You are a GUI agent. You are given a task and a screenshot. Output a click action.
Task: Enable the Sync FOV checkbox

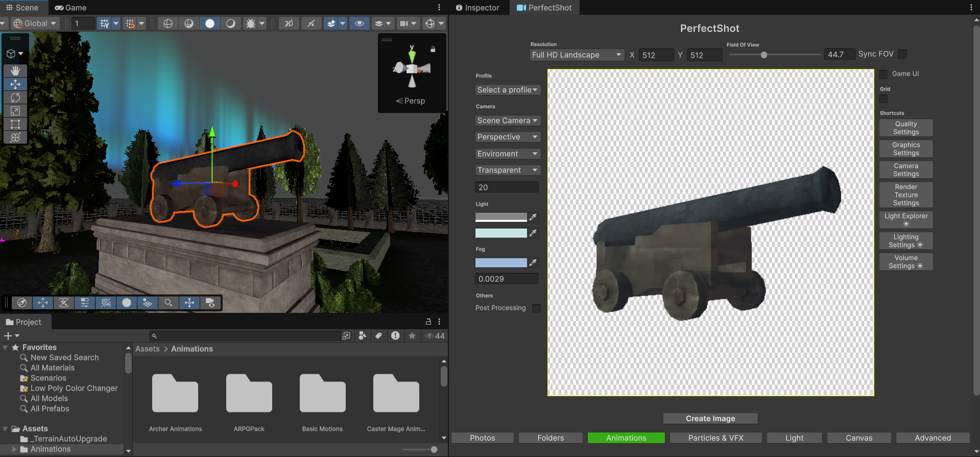click(902, 54)
